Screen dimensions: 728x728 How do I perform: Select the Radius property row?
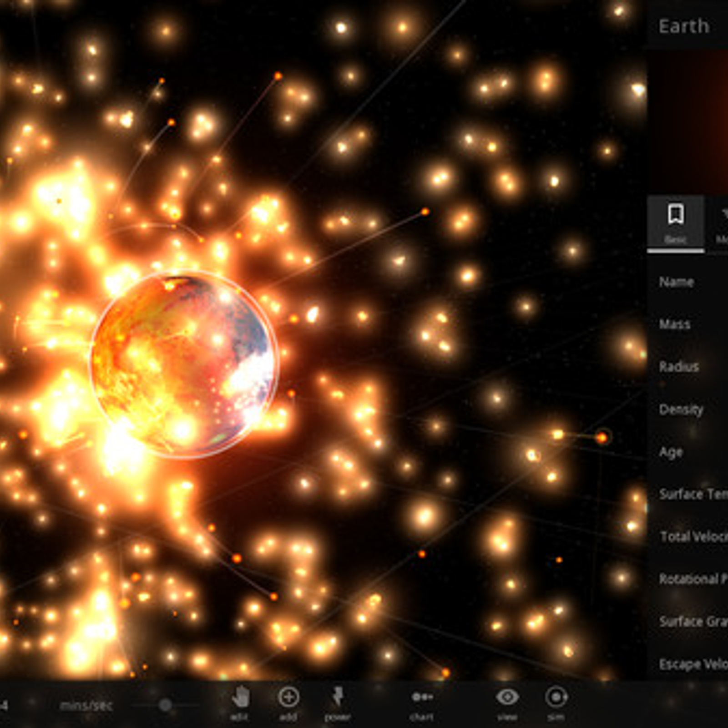coord(688,366)
